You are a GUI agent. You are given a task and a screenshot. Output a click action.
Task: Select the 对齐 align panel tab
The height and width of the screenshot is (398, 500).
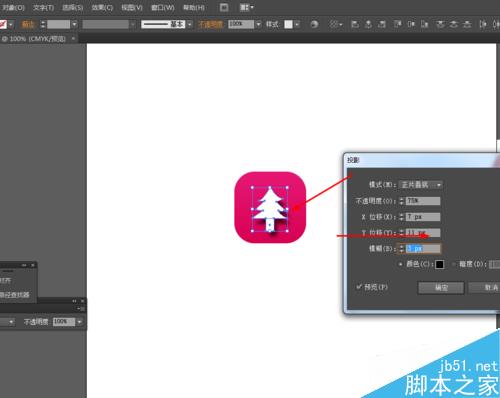pyautogui.click(x=5, y=280)
